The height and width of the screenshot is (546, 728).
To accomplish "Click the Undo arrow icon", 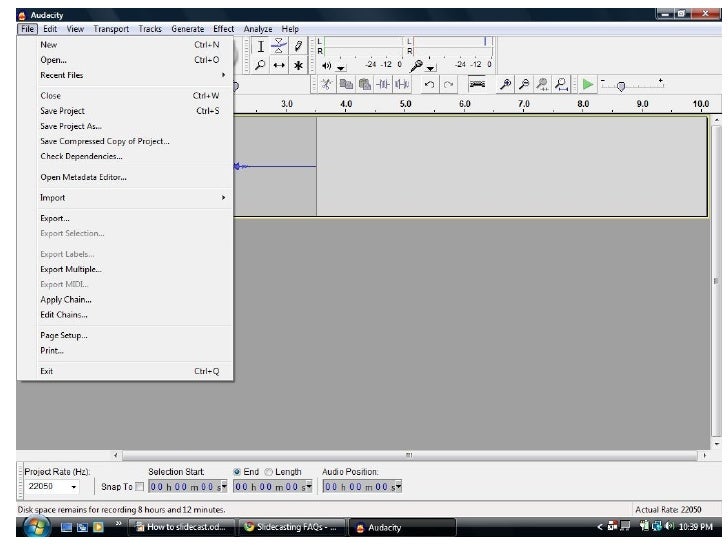I will tap(428, 85).
